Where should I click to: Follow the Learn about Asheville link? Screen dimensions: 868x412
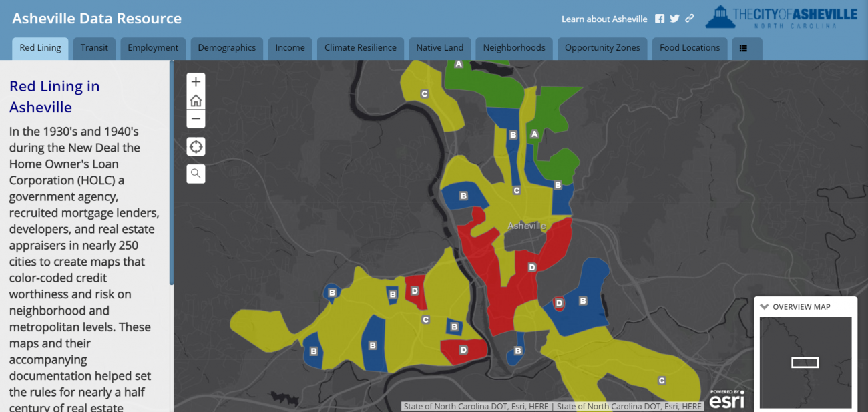[604, 19]
